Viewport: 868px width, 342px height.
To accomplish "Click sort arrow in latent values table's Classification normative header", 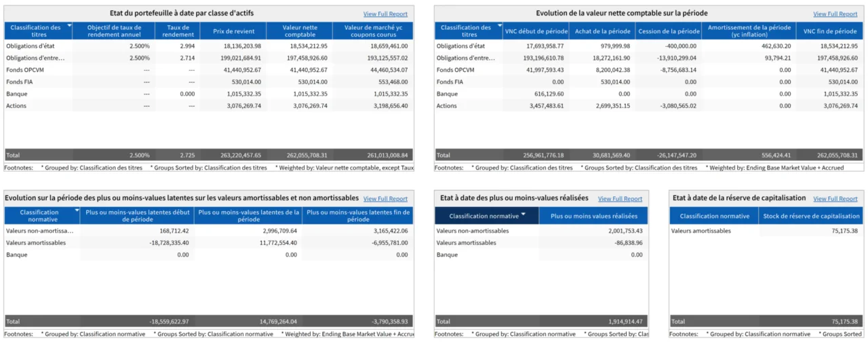I will pyautogui.click(x=76, y=210).
